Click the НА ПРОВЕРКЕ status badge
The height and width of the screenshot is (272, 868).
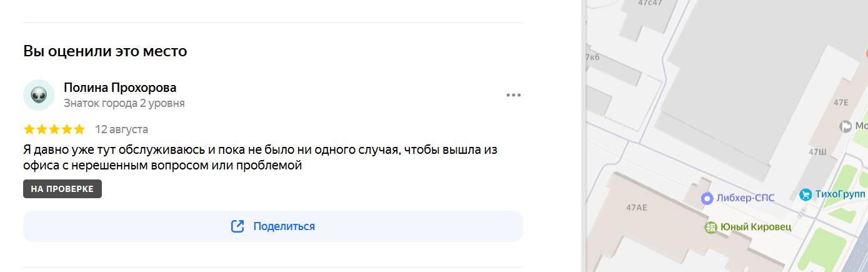pyautogui.click(x=62, y=189)
